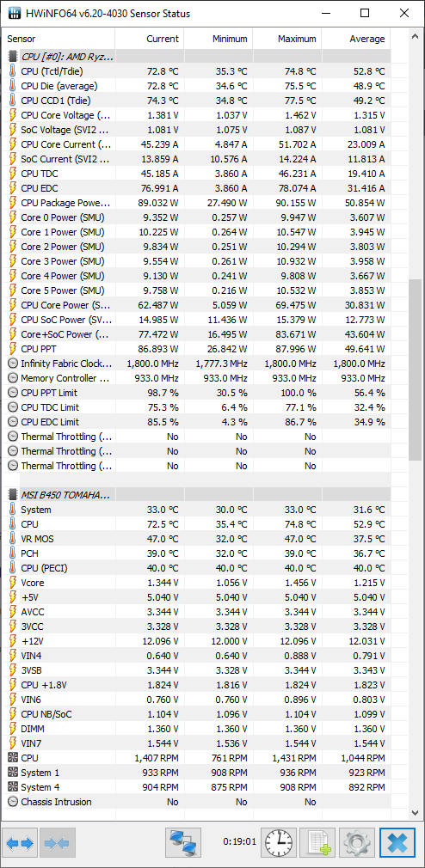Select the CPU Package Power row

(x=197, y=203)
